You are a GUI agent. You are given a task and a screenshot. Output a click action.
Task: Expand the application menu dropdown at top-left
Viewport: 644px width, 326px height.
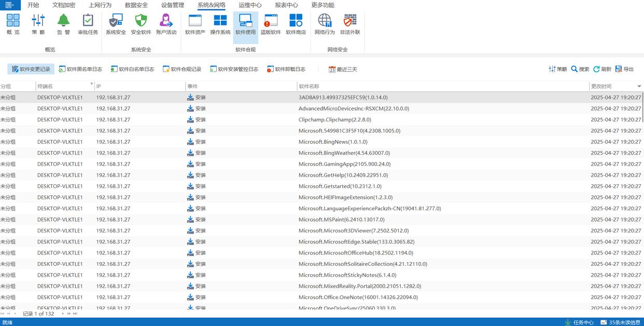point(10,5)
